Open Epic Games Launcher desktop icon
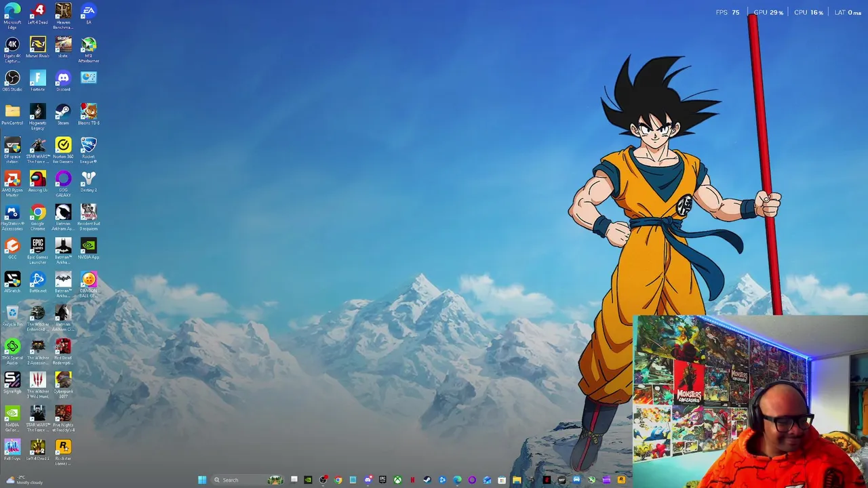The height and width of the screenshot is (488, 868). coord(37,251)
